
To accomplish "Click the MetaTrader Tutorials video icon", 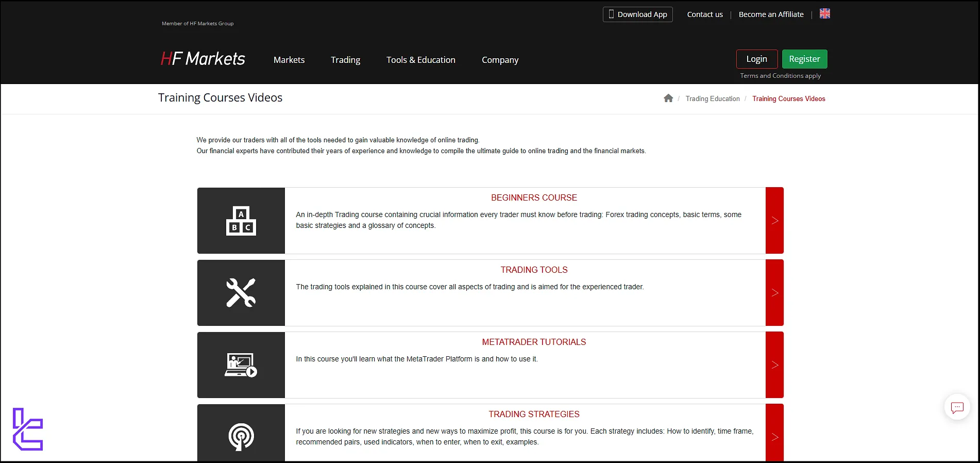I will tap(241, 365).
